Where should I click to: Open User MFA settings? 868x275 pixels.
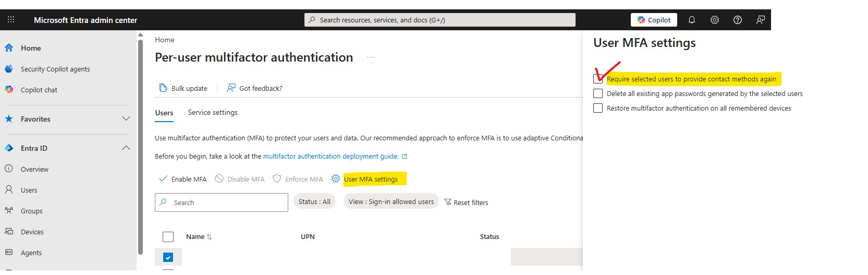(365, 179)
